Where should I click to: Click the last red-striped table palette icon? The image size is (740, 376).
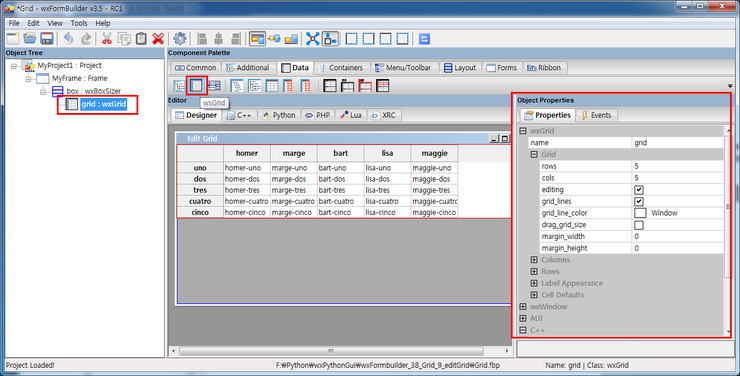383,85
